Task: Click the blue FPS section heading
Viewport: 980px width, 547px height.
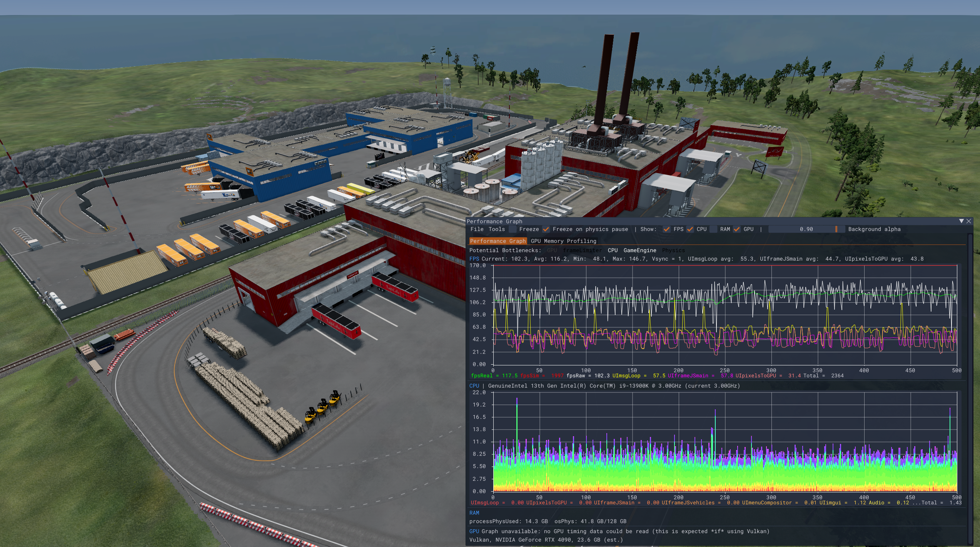Action: click(474, 259)
